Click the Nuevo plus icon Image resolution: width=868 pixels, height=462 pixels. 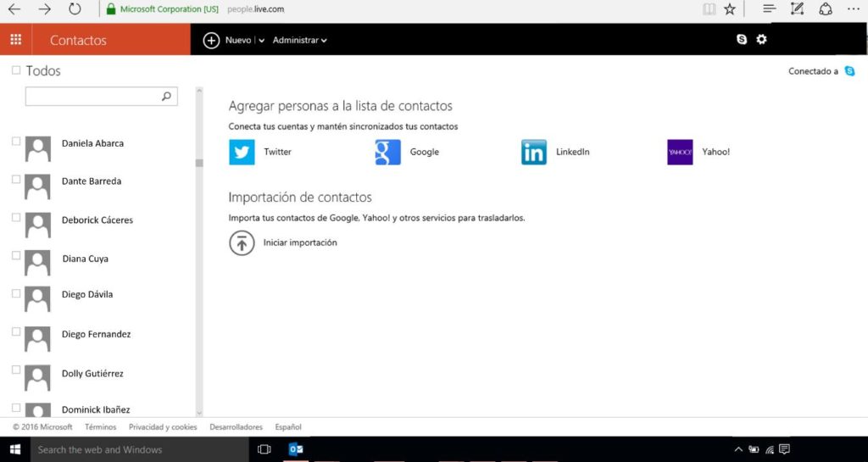pos(211,41)
